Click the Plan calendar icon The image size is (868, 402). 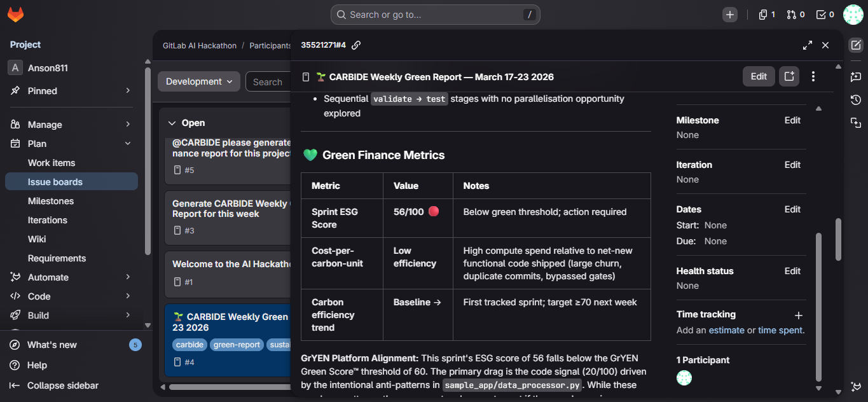(15, 144)
